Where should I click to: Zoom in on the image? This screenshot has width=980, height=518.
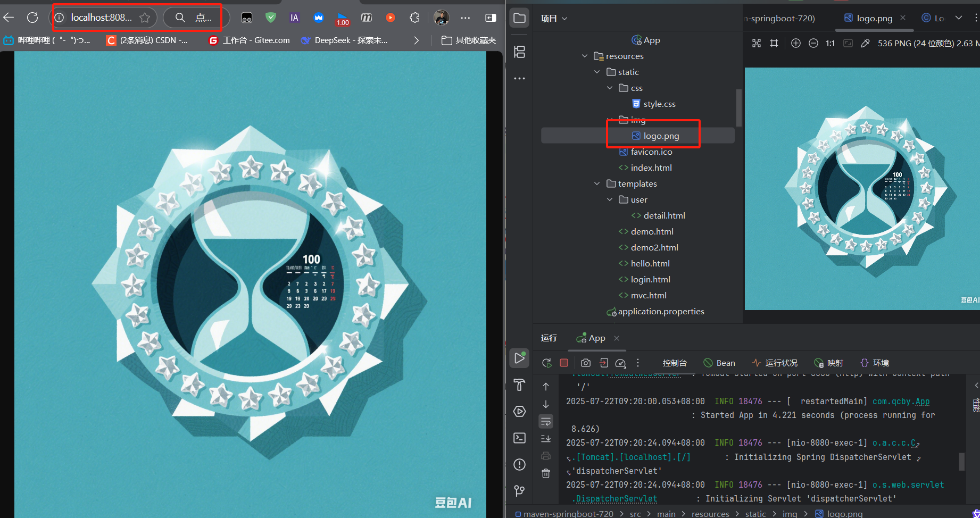pyautogui.click(x=796, y=43)
